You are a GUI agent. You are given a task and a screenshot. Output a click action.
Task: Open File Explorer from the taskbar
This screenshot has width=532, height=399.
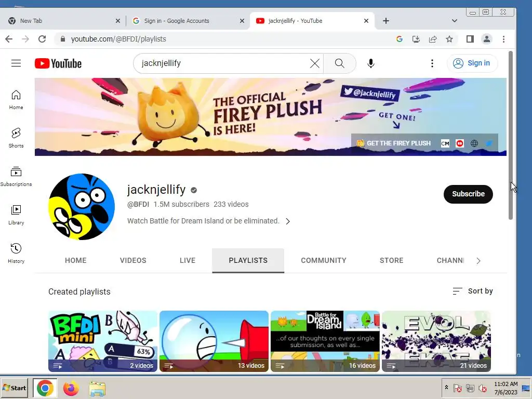coord(97,389)
